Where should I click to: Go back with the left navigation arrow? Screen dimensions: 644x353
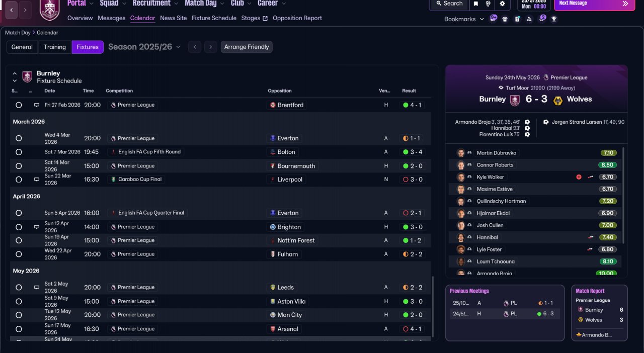(12, 10)
